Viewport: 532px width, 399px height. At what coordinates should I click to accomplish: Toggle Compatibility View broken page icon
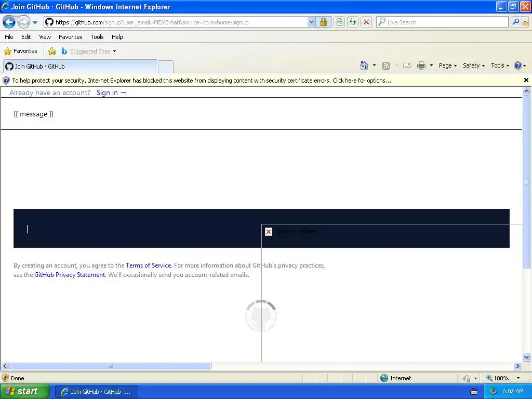pos(339,22)
